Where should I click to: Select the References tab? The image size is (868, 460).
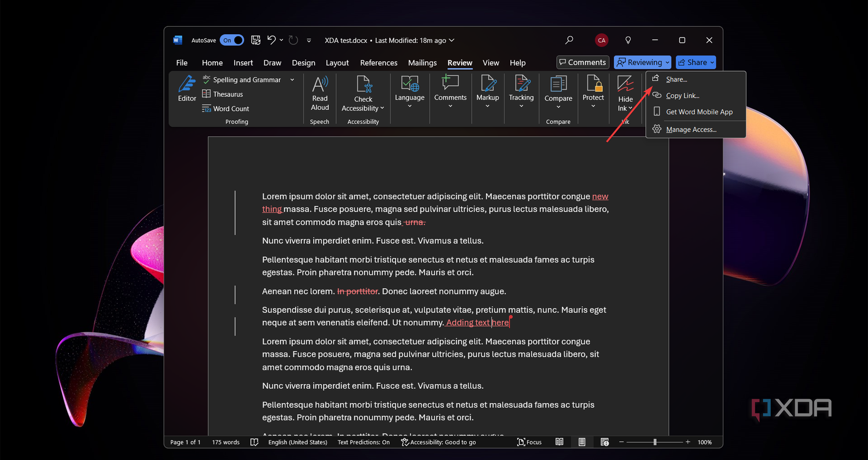pyautogui.click(x=378, y=62)
